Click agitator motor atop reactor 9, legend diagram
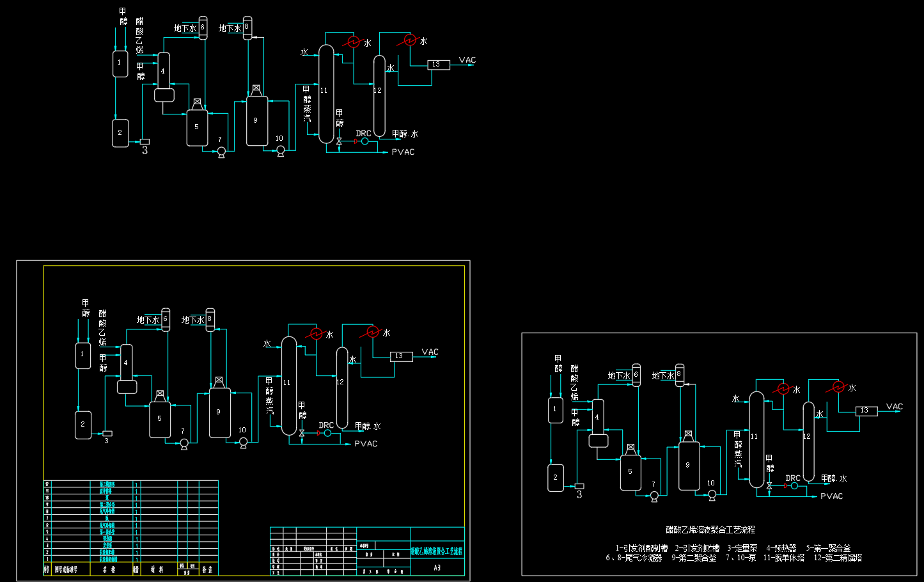Screen dimensions: 924x582 tap(688, 435)
